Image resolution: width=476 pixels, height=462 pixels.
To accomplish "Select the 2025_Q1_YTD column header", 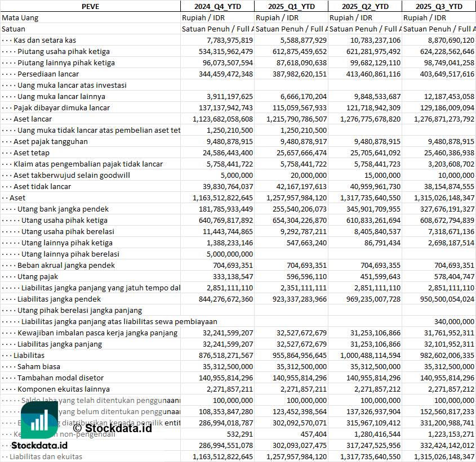I will point(291,6).
